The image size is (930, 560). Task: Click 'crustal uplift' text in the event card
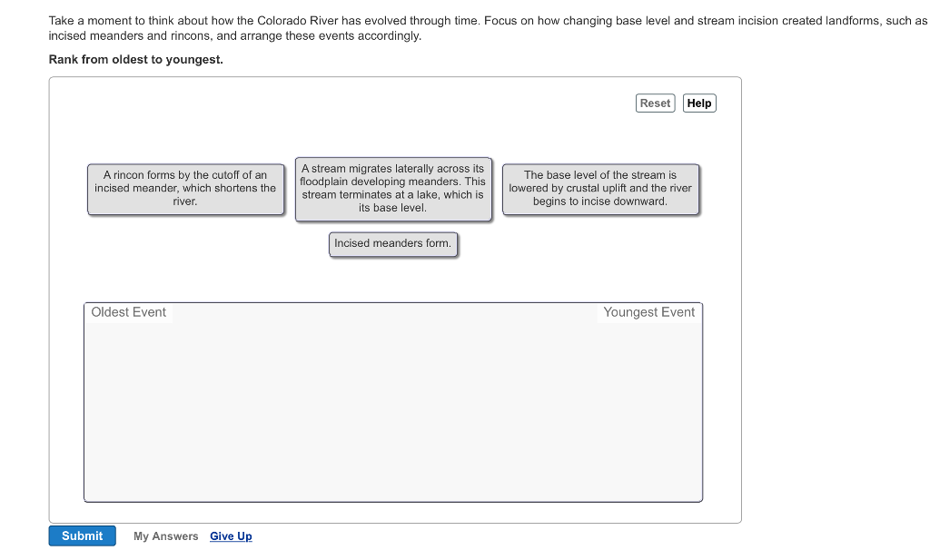click(x=598, y=189)
